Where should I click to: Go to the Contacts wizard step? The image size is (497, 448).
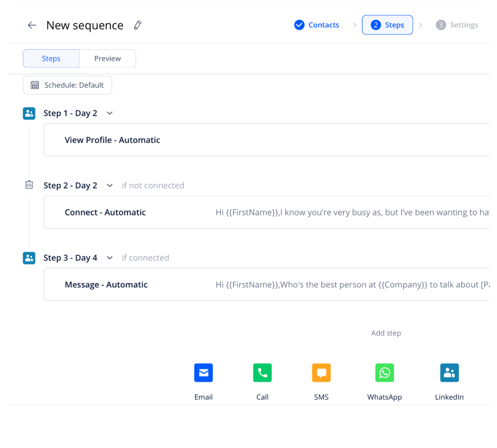(317, 25)
